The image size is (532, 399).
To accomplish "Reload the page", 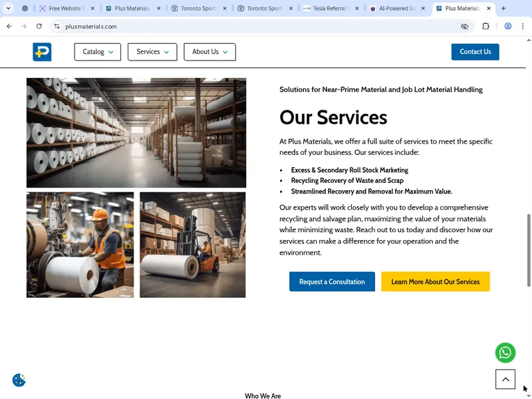I will point(39,26).
